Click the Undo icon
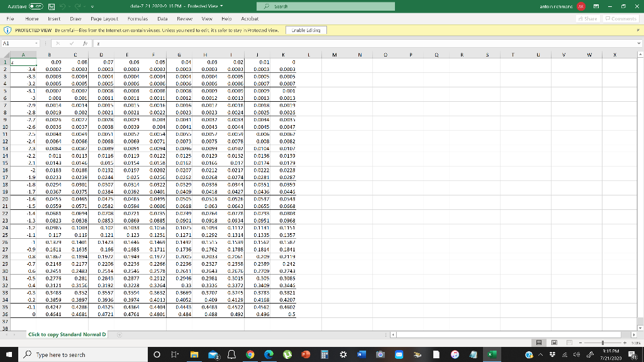The height and width of the screenshot is (362, 644). point(63,6)
